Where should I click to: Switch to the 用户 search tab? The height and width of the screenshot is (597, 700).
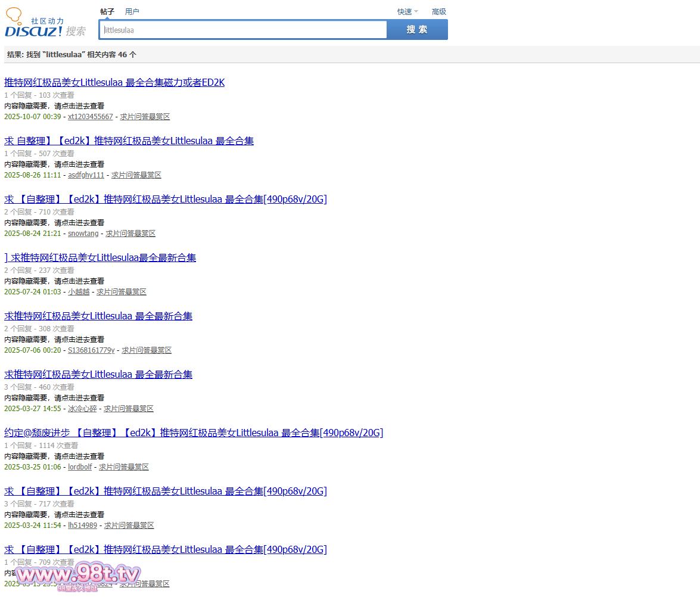(x=132, y=12)
